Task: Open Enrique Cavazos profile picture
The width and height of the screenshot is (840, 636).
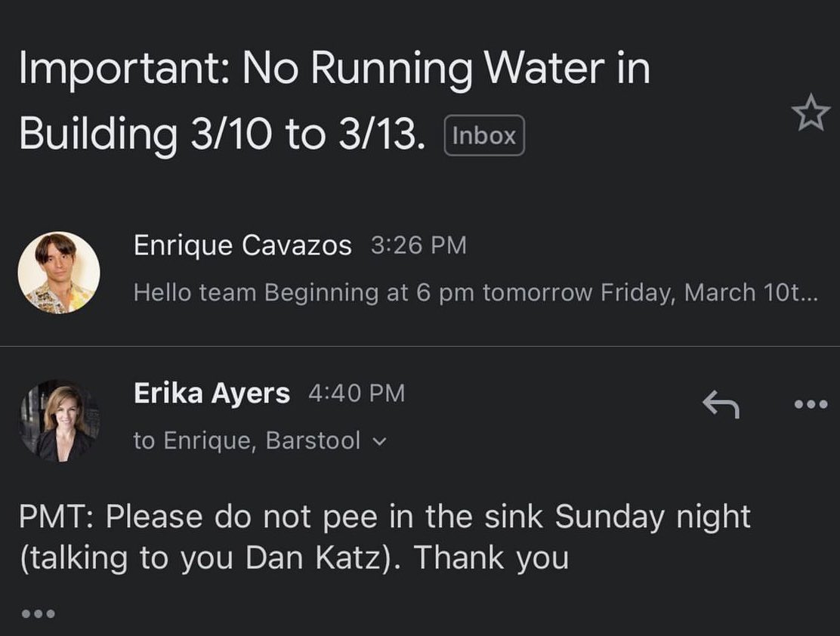Action: point(59,272)
